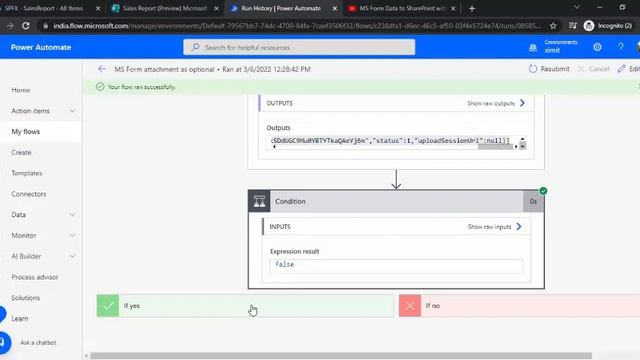Click the Condition action icon
Image resolution: width=640 pixels, height=360 pixels.
pyautogui.click(x=259, y=201)
